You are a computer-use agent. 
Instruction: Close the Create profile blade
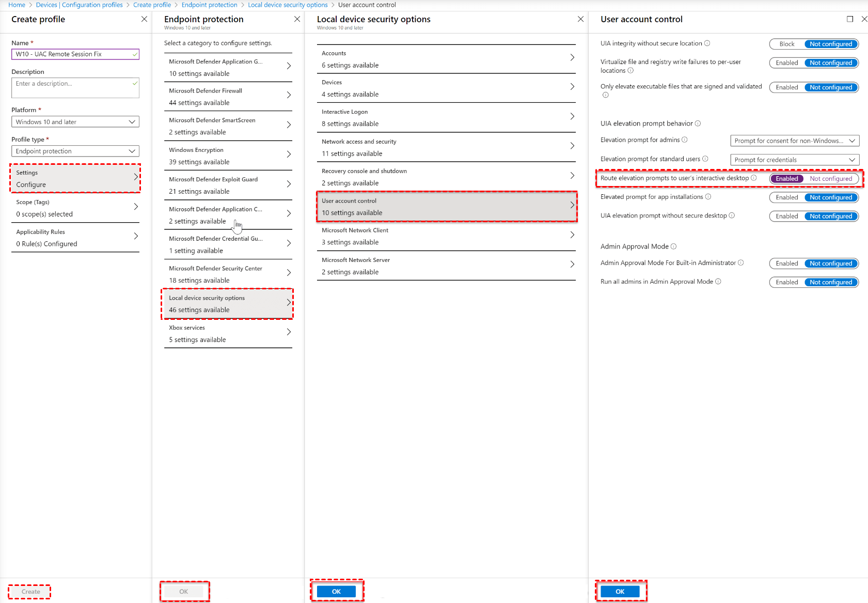(x=144, y=19)
